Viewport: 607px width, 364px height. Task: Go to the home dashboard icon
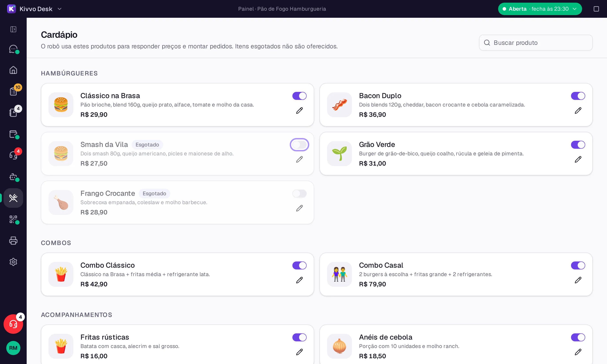(x=13, y=70)
